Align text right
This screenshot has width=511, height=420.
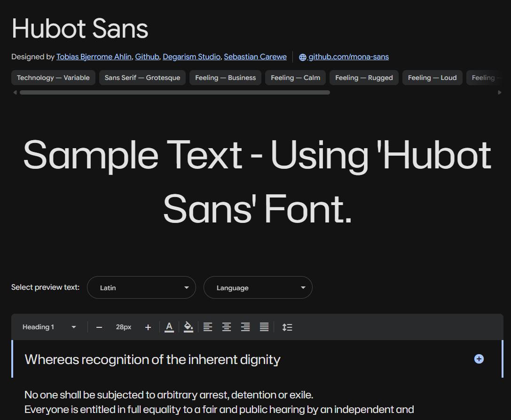245,327
